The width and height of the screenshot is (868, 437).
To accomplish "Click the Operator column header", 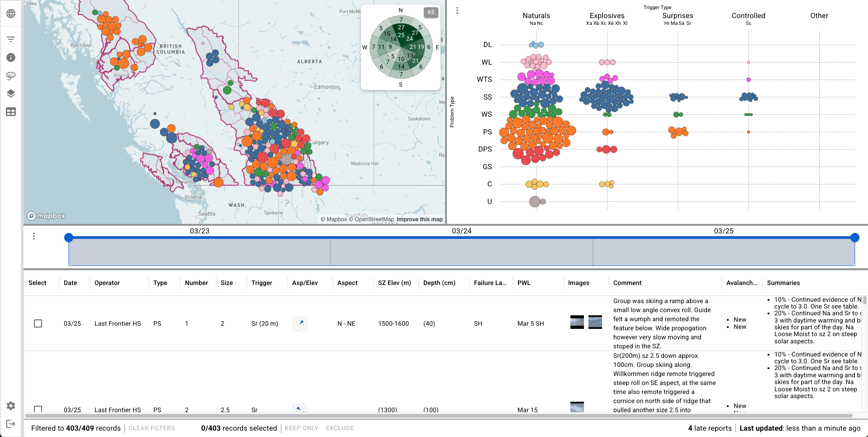I will pyautogui.click(x=107, y=283).
